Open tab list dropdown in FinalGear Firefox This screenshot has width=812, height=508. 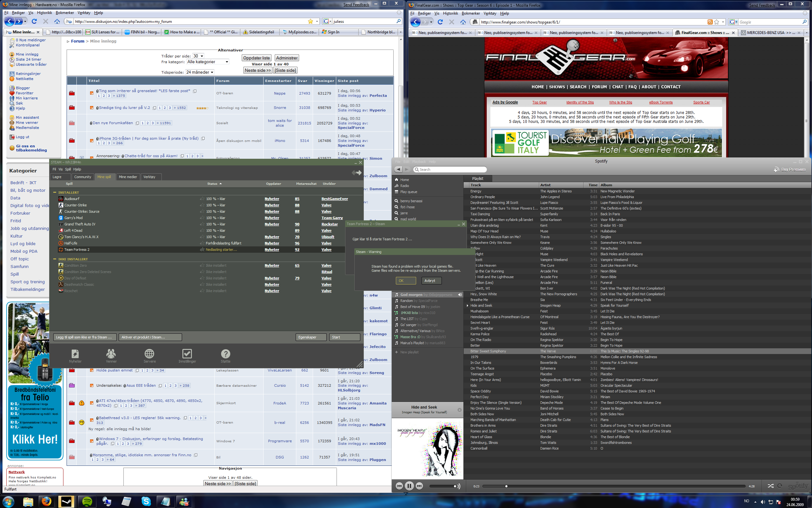(807, 33)
